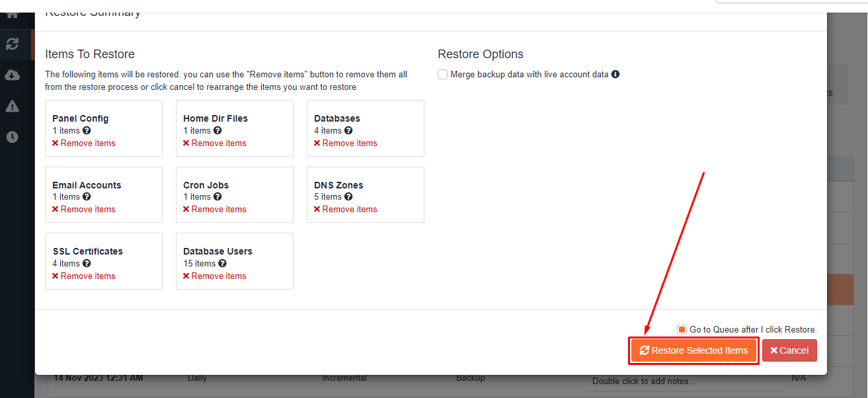868x398 pixels.
Task: Remove items from Panel Config
Action: [x=84, y=143]
